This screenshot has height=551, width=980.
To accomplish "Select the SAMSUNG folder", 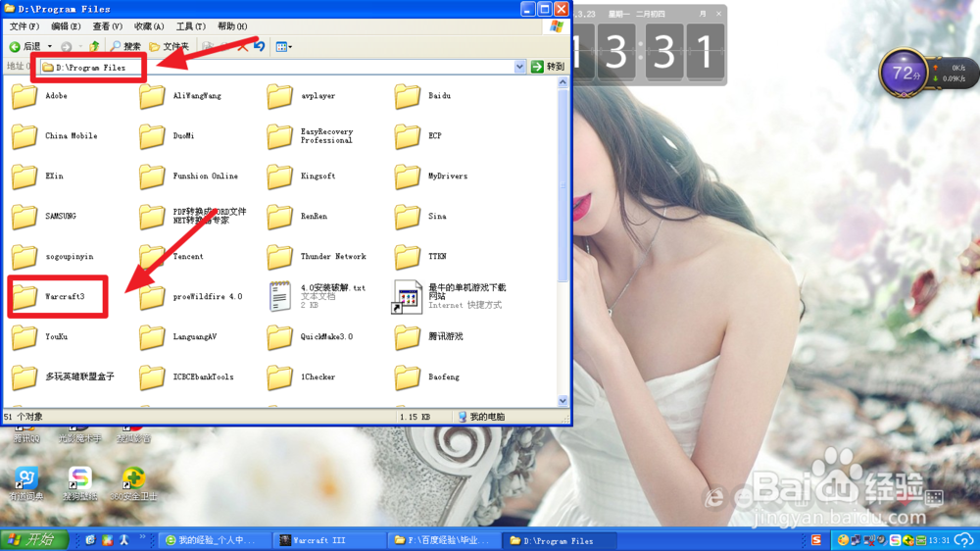I will (44, 216).
